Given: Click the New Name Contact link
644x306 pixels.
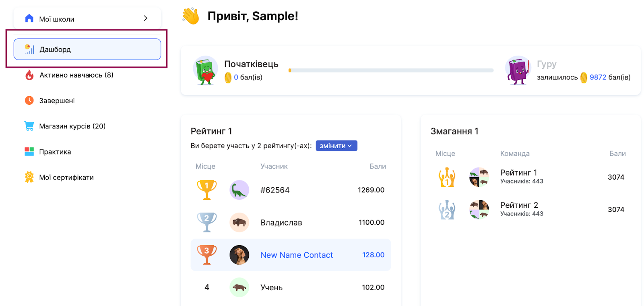Looking at the screenshot, I should coord(297,255).
